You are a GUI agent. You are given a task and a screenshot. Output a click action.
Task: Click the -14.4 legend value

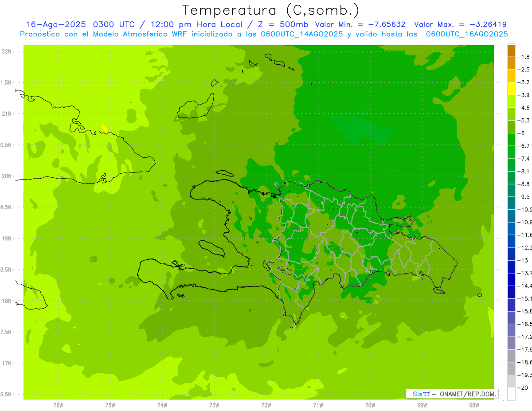(524, 286)
